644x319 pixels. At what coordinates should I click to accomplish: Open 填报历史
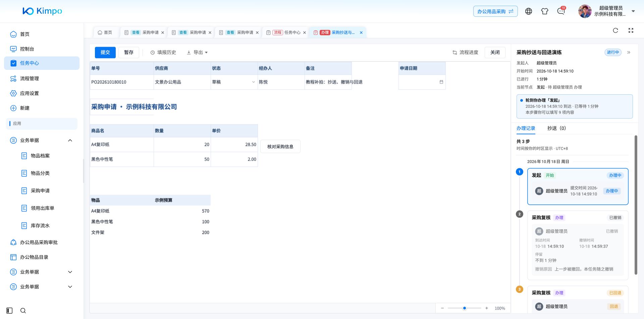point(163,52)
